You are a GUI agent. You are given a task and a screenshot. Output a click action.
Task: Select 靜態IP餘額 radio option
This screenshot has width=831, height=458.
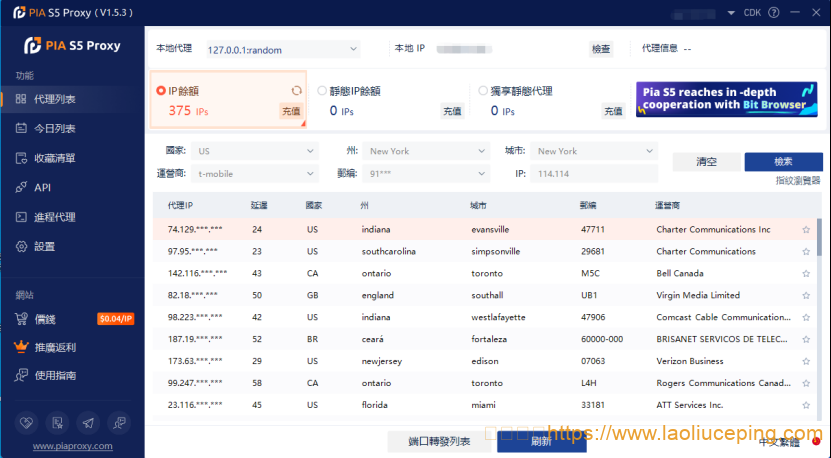tap(322, 91)
